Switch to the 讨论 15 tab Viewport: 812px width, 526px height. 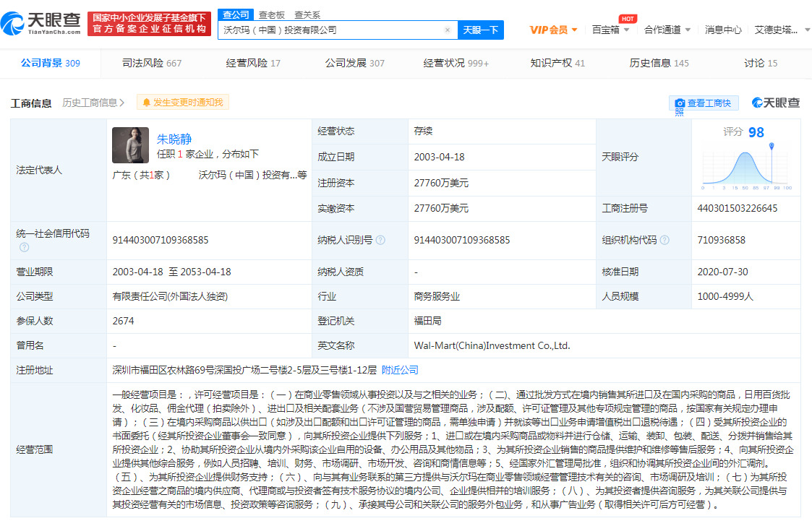coord(761,63)
